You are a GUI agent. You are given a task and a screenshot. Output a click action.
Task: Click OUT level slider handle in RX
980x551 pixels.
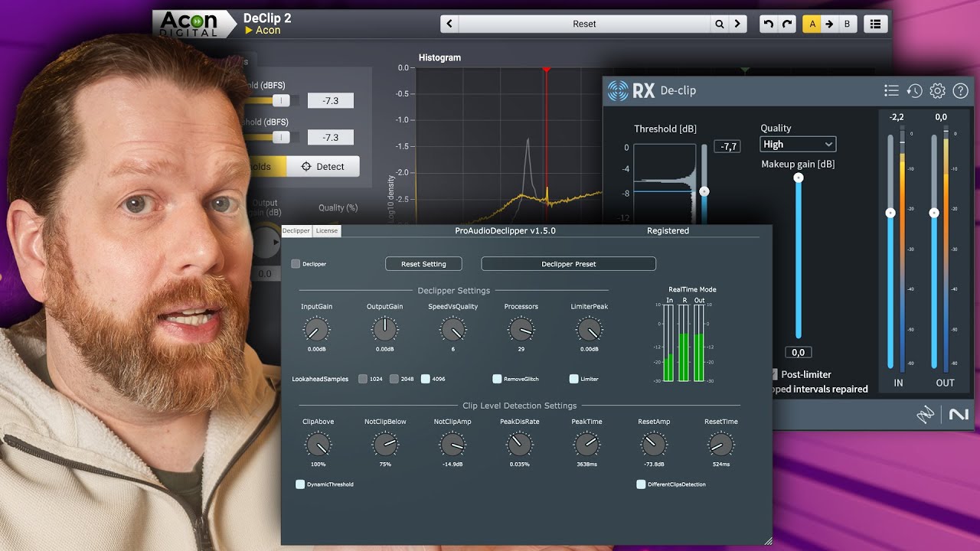pyautogui.click(x=933, y=213)
